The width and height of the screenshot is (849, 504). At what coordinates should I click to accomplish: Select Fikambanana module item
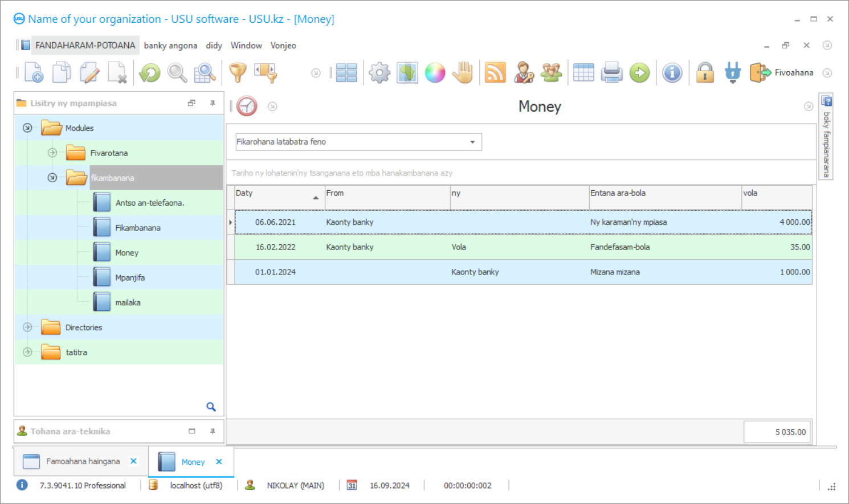pyautogui.click(x=138, y=228)
